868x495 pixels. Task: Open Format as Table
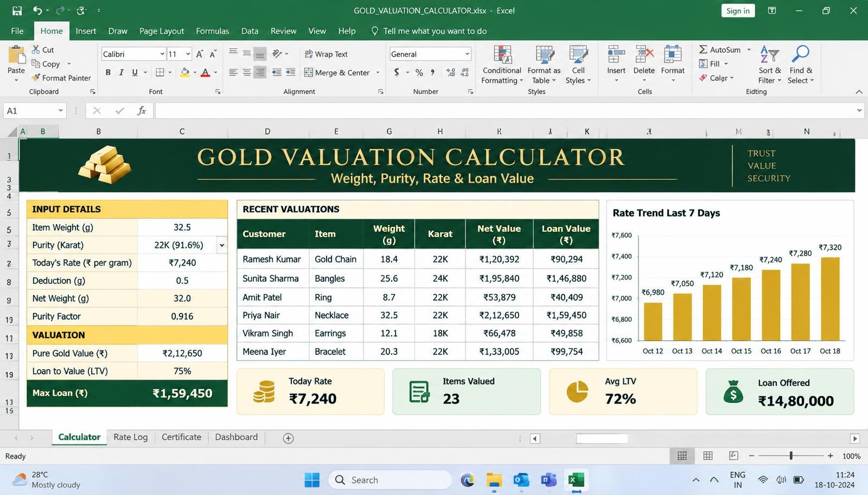click(544, 65)
